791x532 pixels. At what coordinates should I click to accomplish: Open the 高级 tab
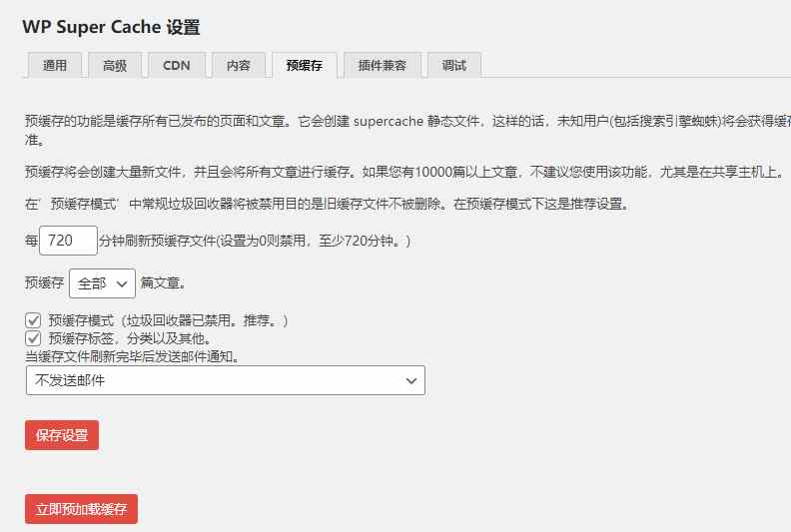pos(115,65)
